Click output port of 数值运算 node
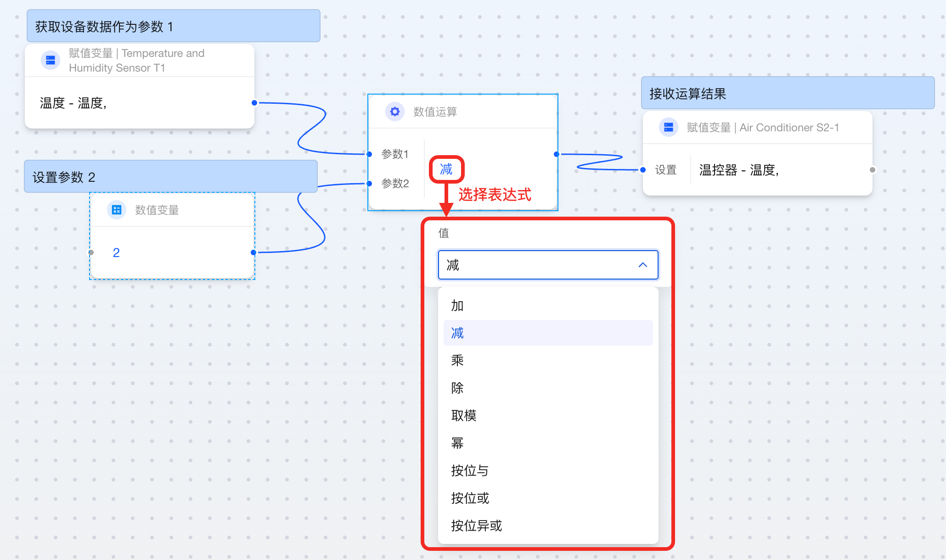This screenshot has height=560, width=946. (x=557, y=154)
